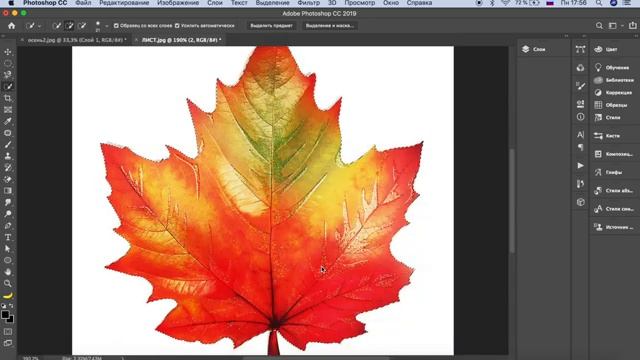Swap foreground and background colors

click(11, 306)
